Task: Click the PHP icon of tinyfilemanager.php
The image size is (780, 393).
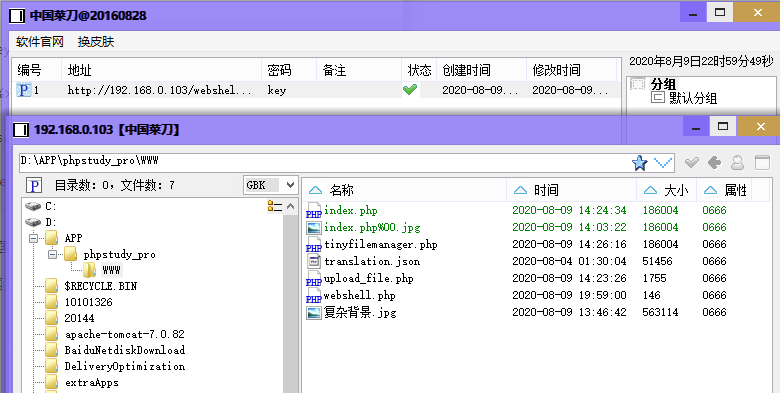Action: (x=313, y=244)
